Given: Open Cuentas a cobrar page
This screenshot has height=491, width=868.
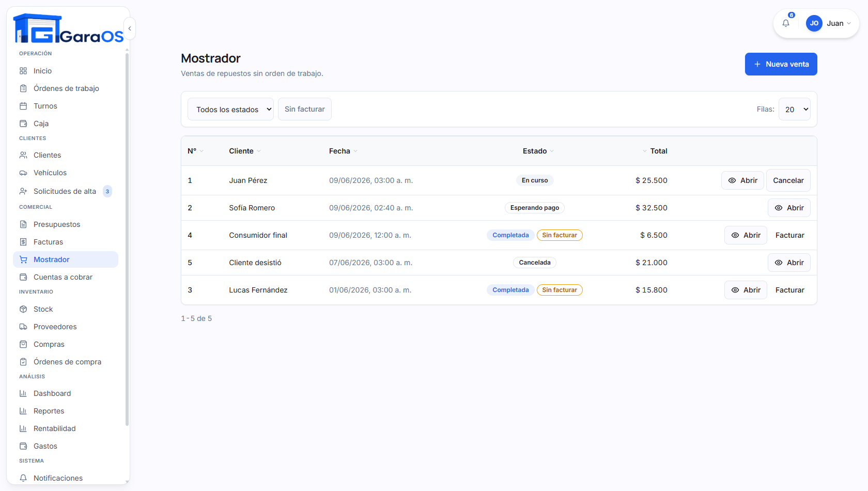Looking at the screenshot, I should [66, 277].
